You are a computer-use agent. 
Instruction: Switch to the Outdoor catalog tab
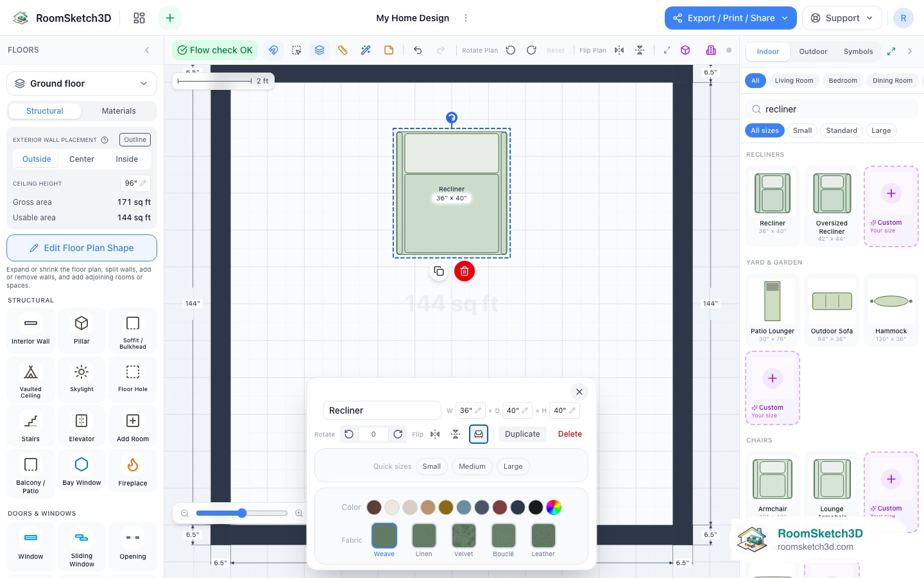pos(813,51)
